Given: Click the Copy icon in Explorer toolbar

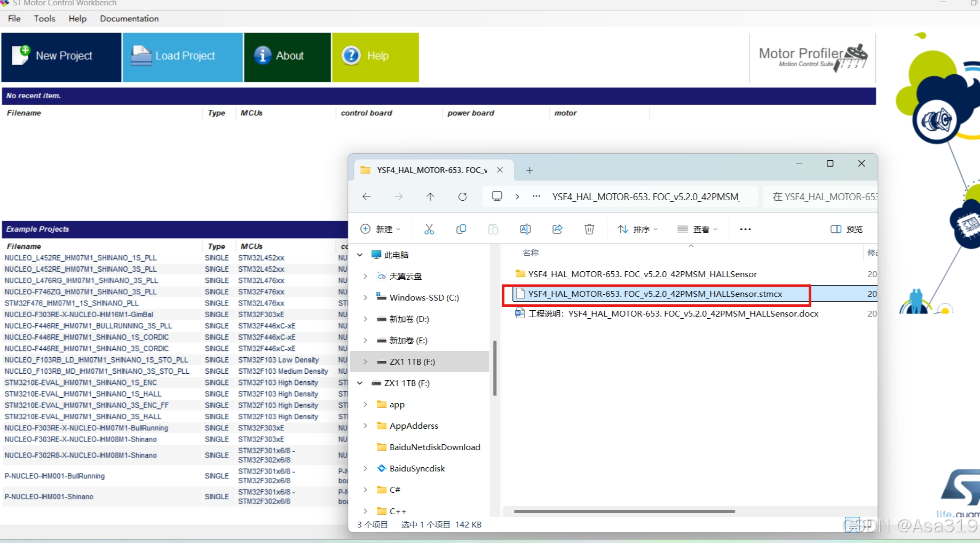Looking at the screenshot, I should (x=461, y=229).
